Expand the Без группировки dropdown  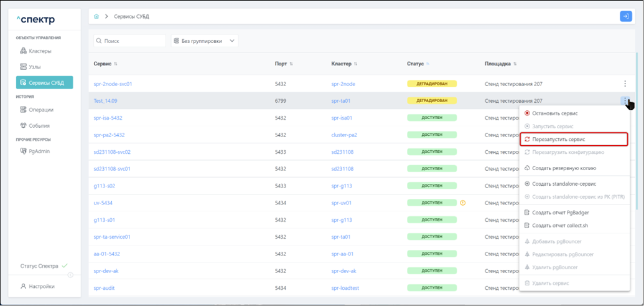coord(205,41)
